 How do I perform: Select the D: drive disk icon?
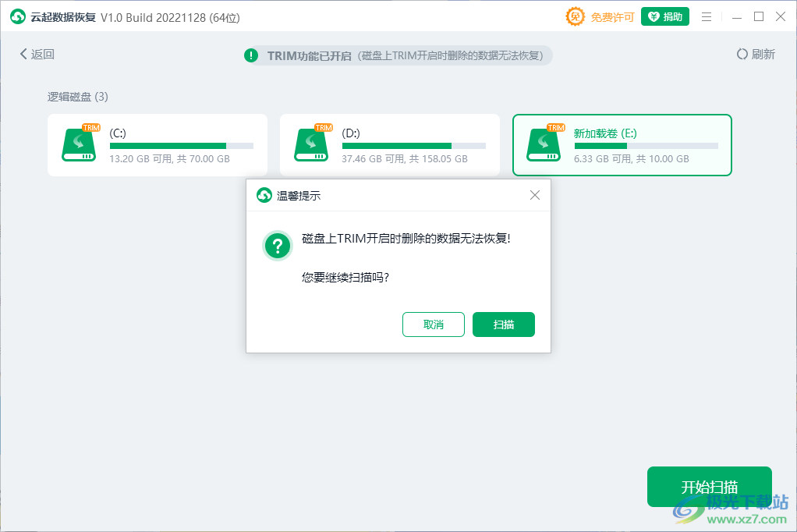(x=312, y=144)
